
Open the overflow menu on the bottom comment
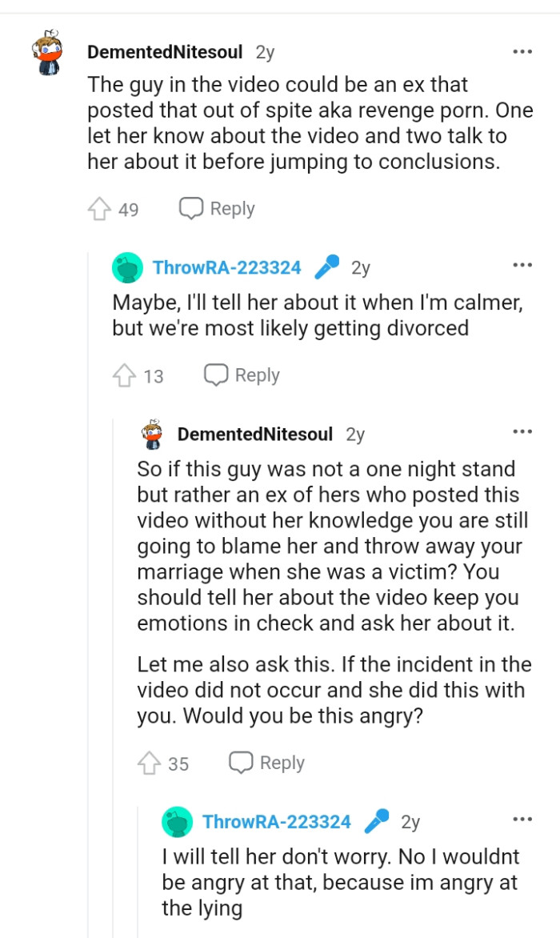click(x=522, y=817)
